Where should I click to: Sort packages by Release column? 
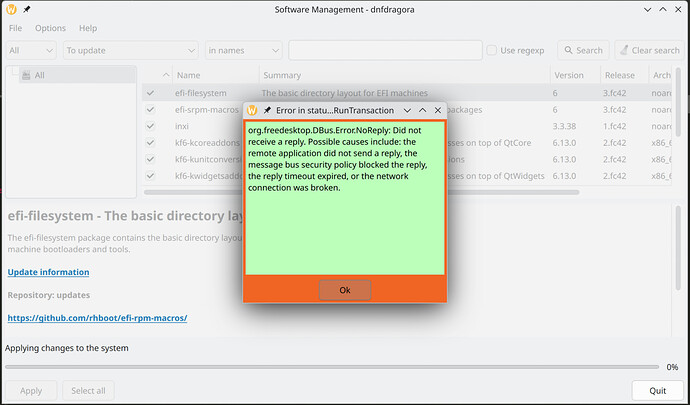[624, 75]
